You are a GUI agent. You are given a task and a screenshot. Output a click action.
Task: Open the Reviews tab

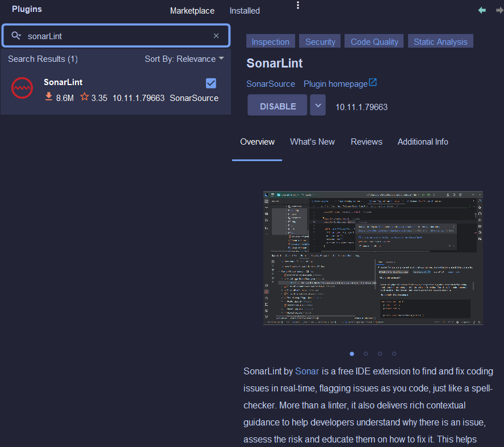(x=367, y=142)
